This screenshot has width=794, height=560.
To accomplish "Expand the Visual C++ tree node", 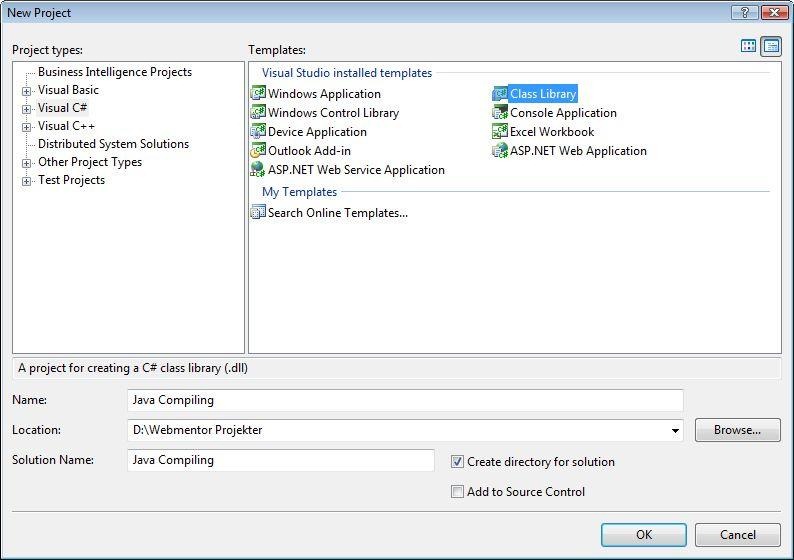I will pyautogui.click(x=26, y=127).
